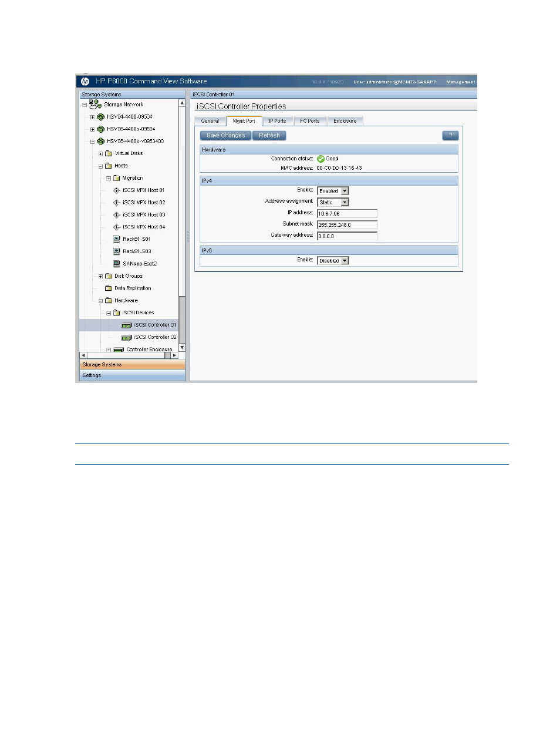Expand the Migration folder
The height and width of the screenshot is (746, 560).
point(109,179)
